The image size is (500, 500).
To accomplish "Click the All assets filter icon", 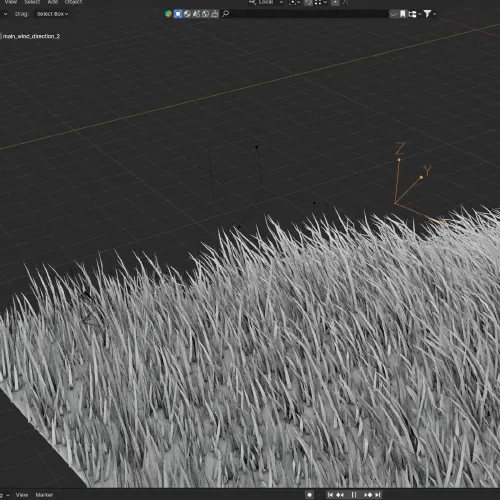I will pos(169,14).
